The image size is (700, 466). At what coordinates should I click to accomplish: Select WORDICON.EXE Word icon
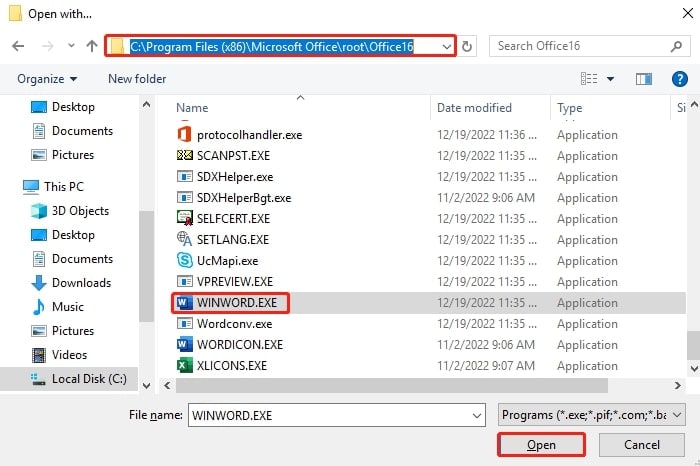[185, 345]
